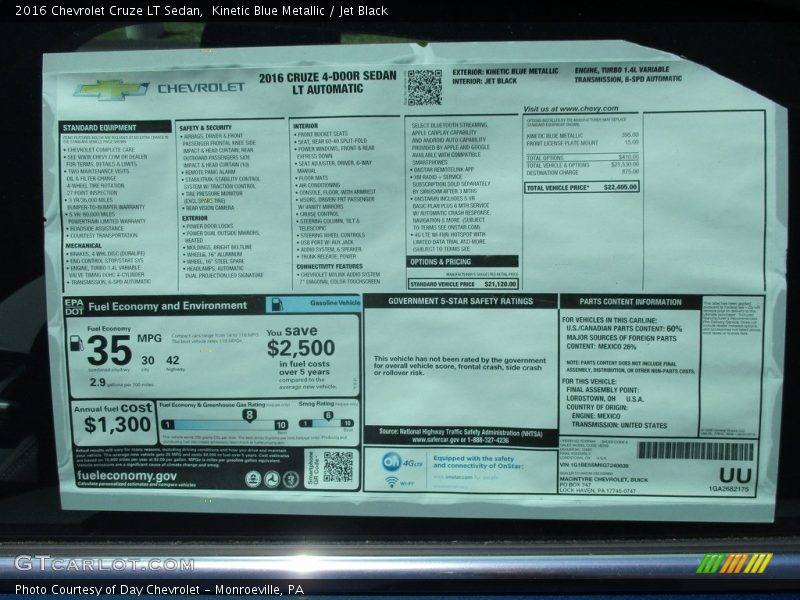
Task: Click the Chevrolet bowtie logo
Action: tap(111, 90)
